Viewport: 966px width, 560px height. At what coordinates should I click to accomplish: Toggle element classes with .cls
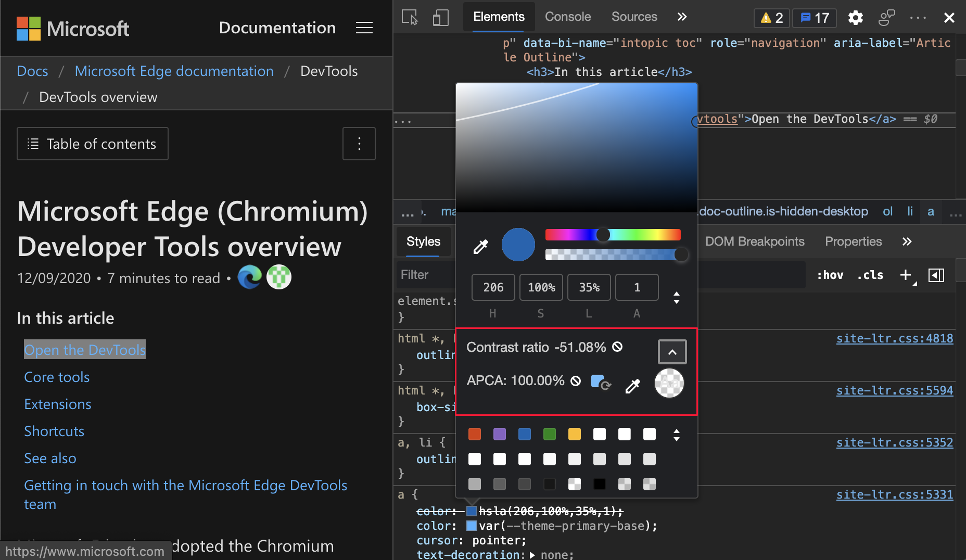click(x=870, y=275)
